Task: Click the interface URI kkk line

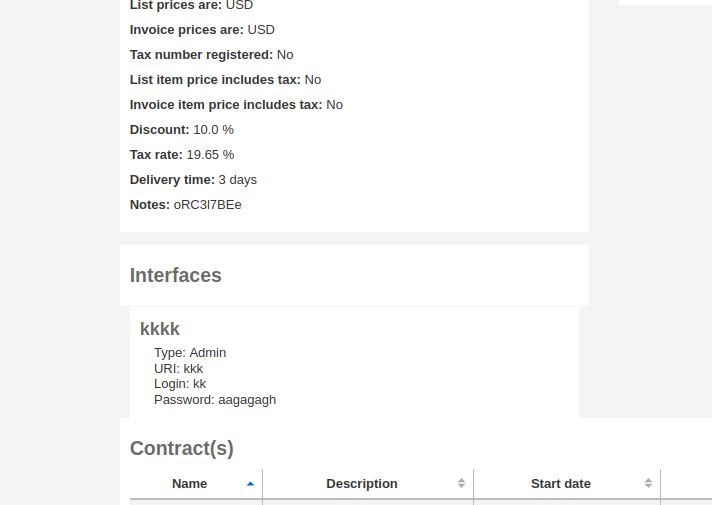Action: coord(178,368)
